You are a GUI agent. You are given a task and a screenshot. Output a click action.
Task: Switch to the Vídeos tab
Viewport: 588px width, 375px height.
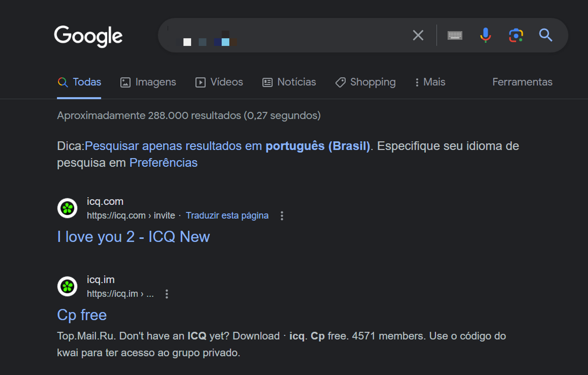(x=219, y=82)
